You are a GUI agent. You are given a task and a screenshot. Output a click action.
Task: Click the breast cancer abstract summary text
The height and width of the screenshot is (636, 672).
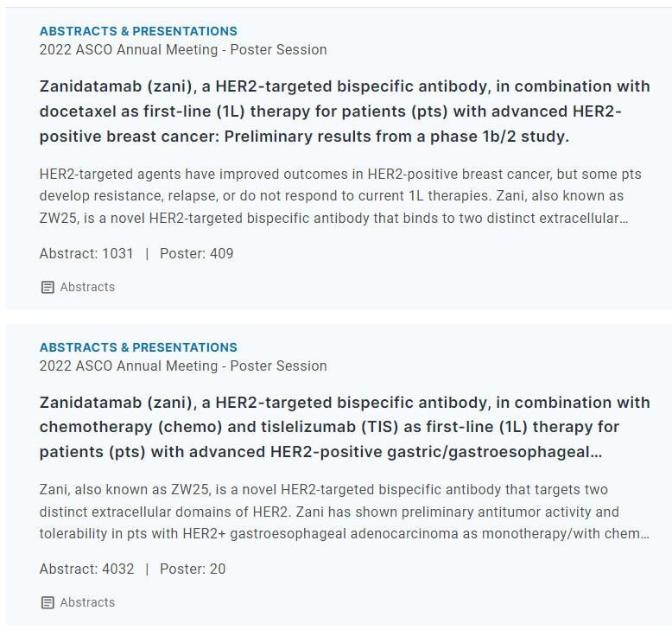[x=340, y=196]
